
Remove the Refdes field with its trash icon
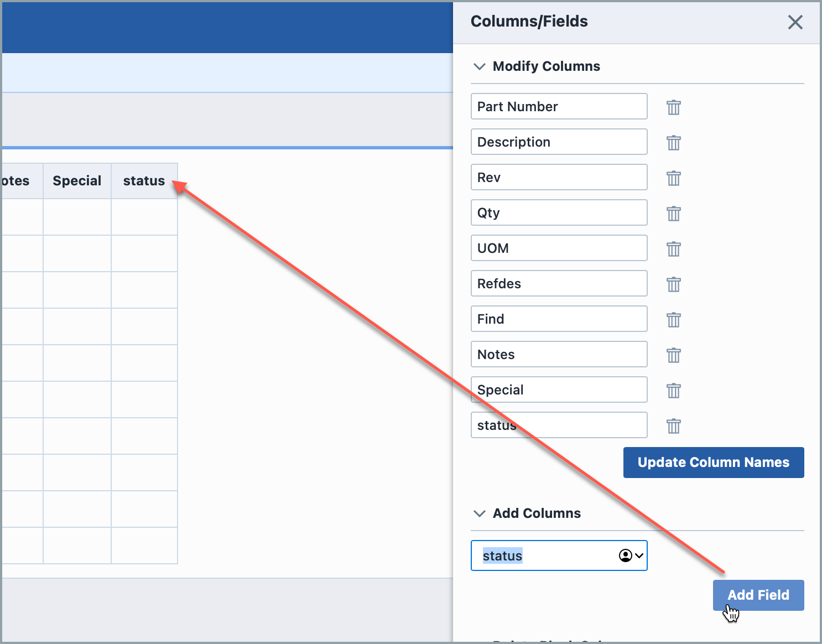coord(673,284)
